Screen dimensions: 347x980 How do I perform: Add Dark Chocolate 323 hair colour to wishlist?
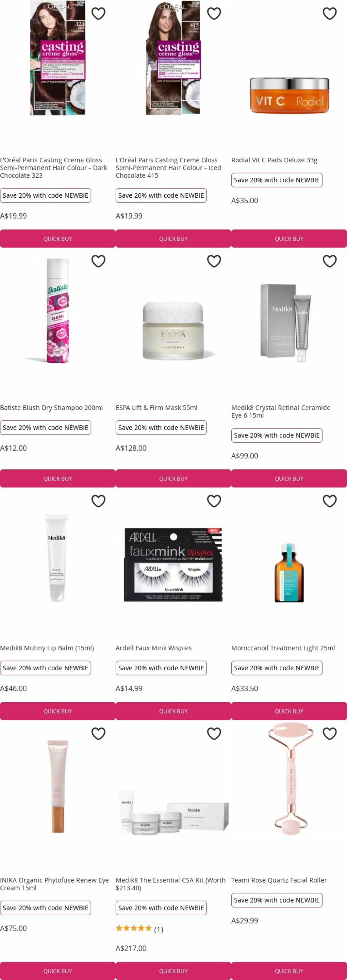98,14
